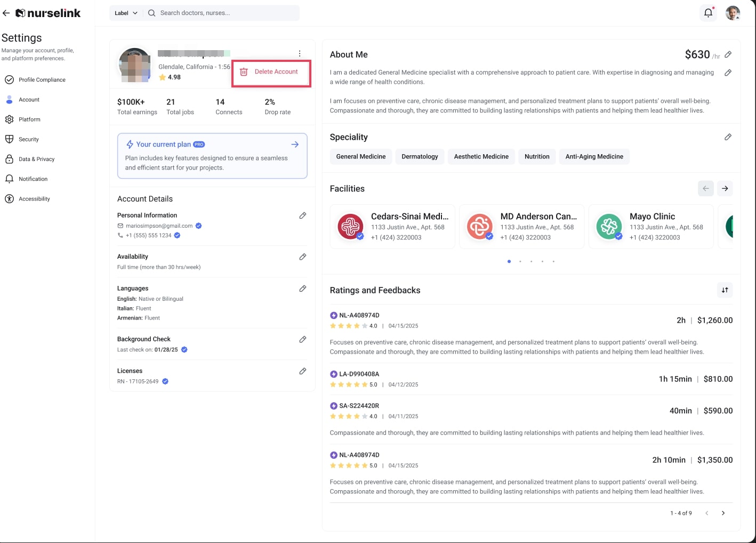Sort Ratings and Feedbacks list
Image resolution: width=756 pixels, height=543 pixels.
(725, 290)
